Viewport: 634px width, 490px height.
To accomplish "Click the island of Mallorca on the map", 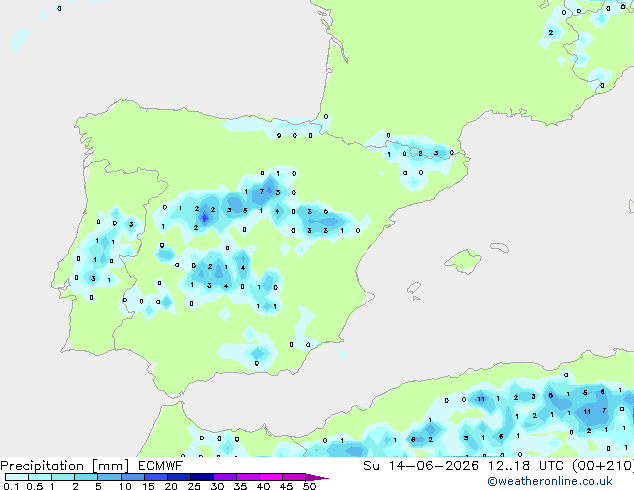I will (464, 262).
